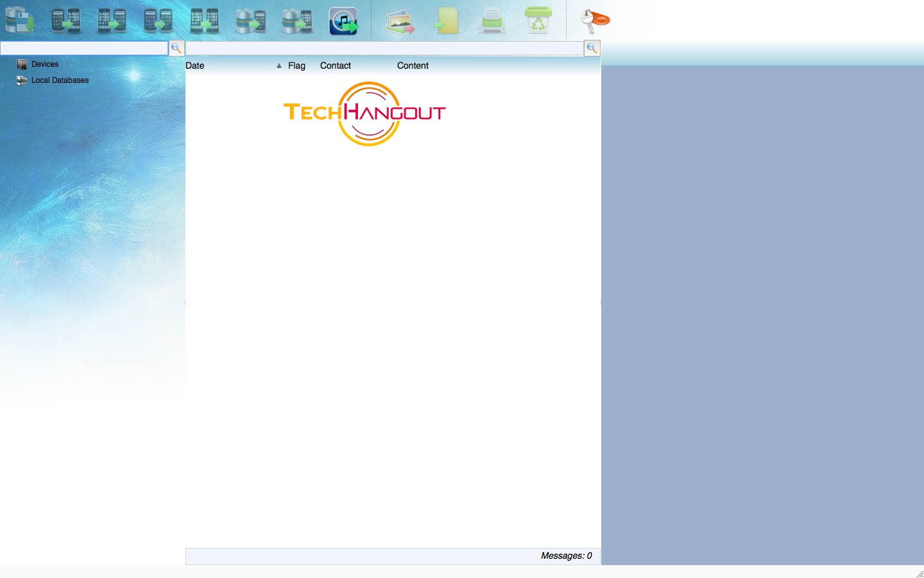
Task: Toggle the Date sort direction arrow
Action: pyautogui.click(x=279, y=66)
